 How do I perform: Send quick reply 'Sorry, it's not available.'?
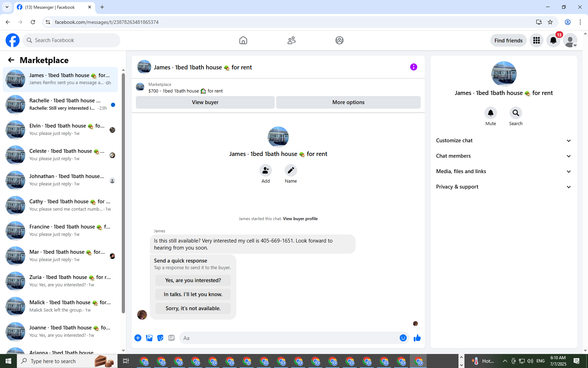coord(193,308)
